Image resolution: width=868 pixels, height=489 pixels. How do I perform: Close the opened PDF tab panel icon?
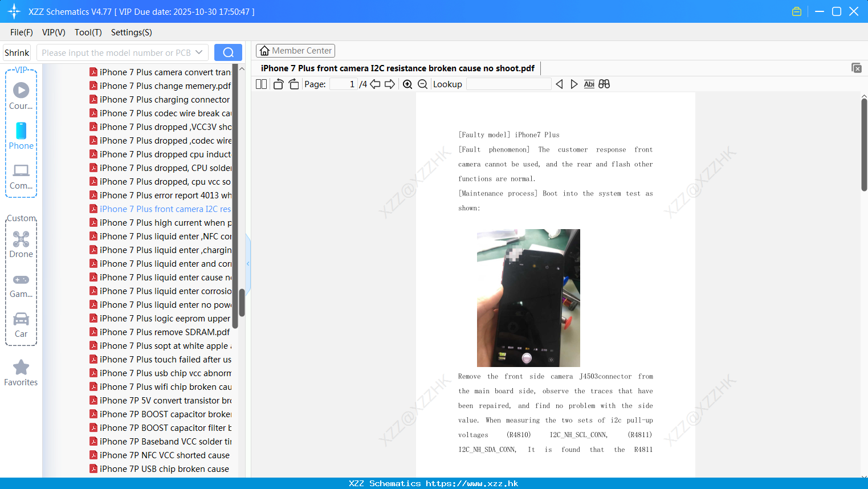(857, 68)
